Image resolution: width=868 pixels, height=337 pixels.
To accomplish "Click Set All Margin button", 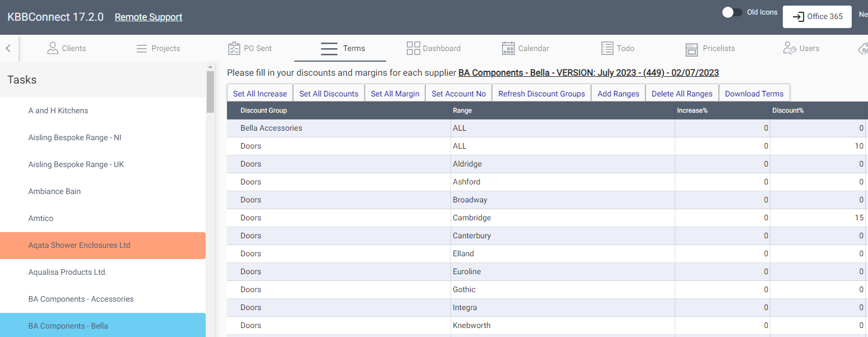I will tap(395, 94).
